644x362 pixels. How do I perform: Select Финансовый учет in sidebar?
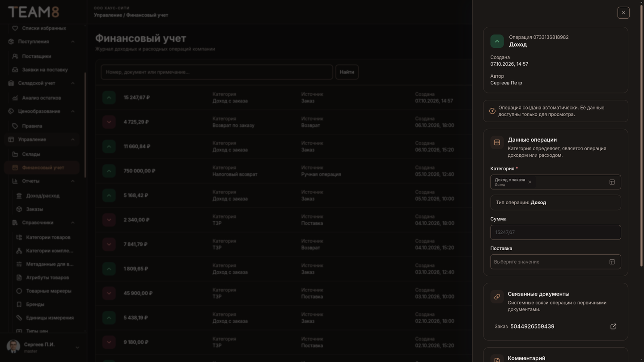pos(42,168)
